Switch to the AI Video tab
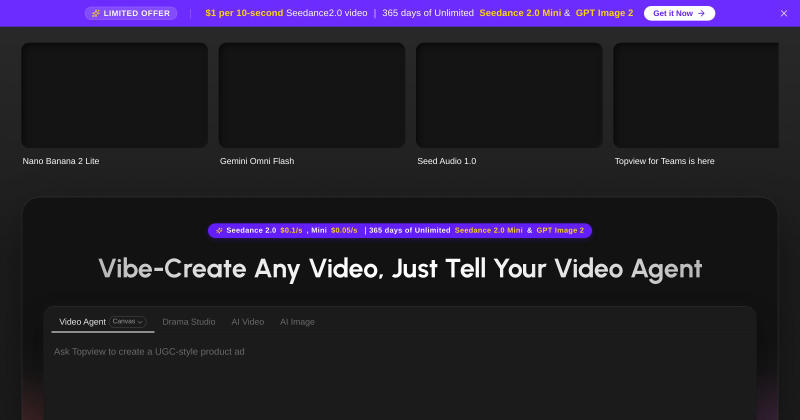800x420 pixels. 247,322
